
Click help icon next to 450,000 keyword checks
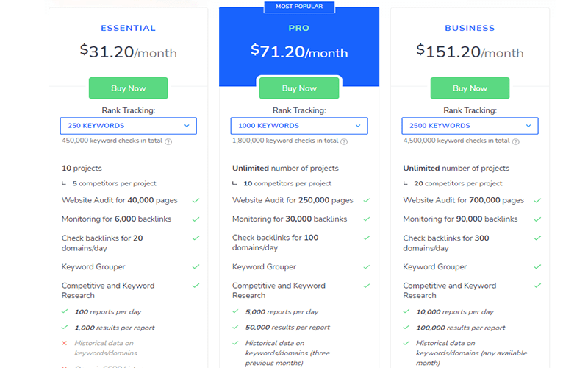[168, 141]
